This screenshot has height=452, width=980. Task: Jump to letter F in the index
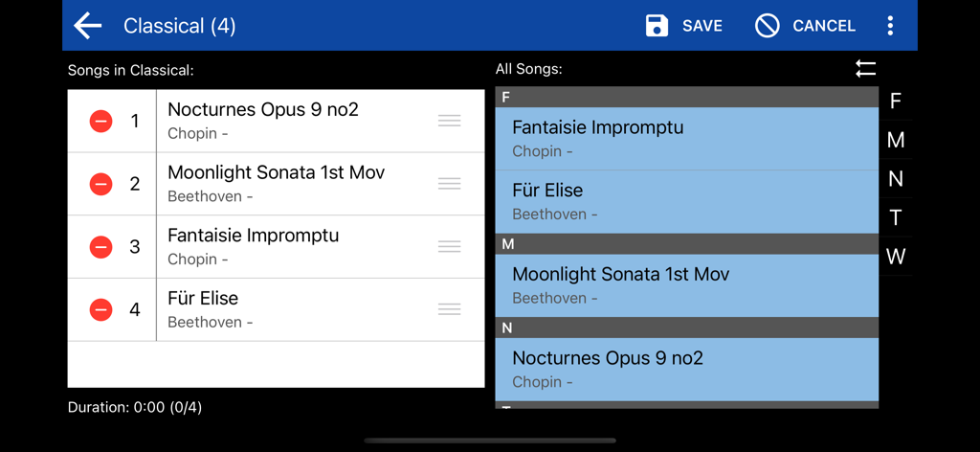pyautogui.click(x=896, y=102)
